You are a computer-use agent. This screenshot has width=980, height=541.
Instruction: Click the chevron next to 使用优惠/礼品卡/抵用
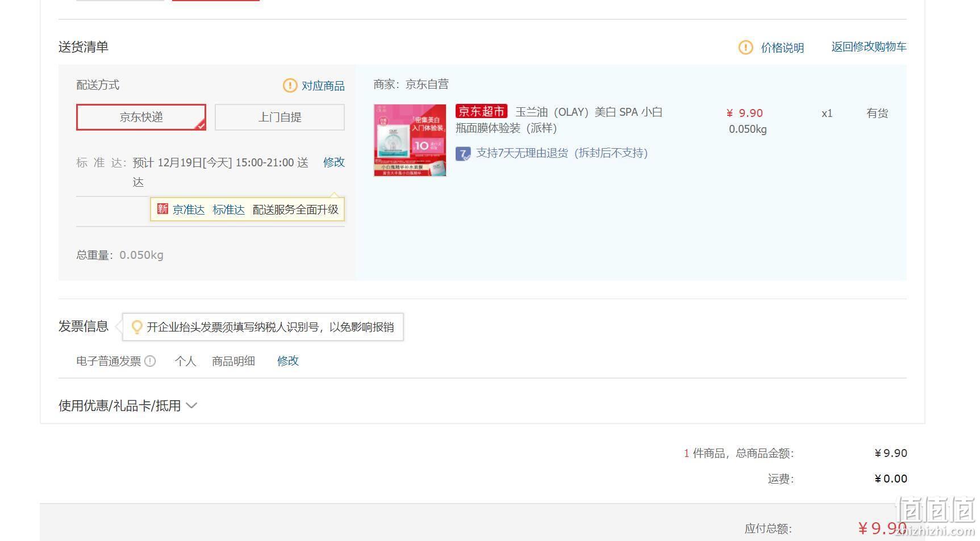coord(191,406)
